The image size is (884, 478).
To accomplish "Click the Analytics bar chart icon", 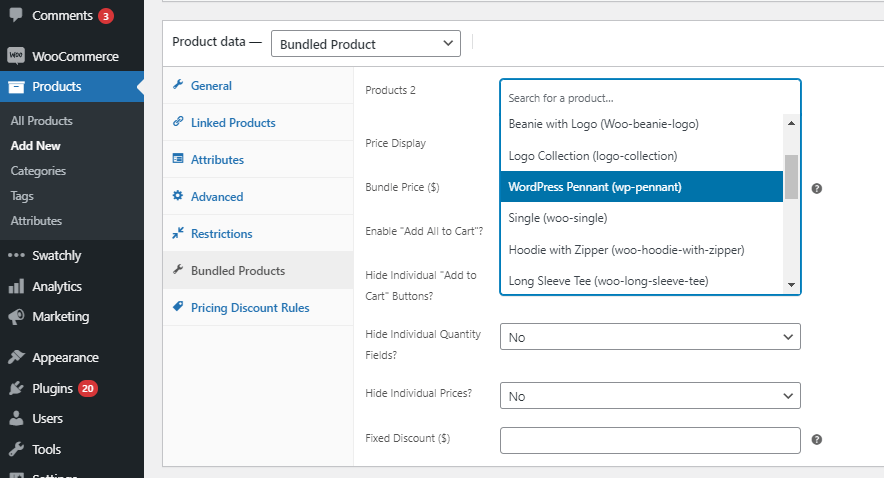I will pos(16,286).
